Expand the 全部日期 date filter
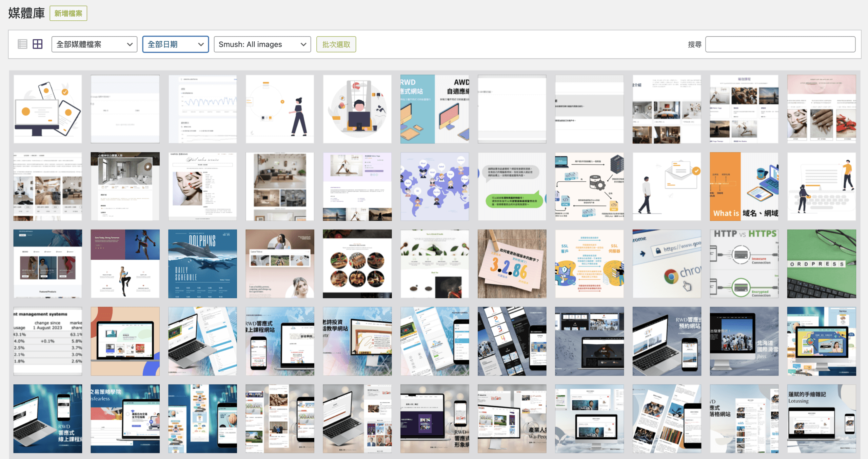Screen dimensions: 868x459 (175, 44)
